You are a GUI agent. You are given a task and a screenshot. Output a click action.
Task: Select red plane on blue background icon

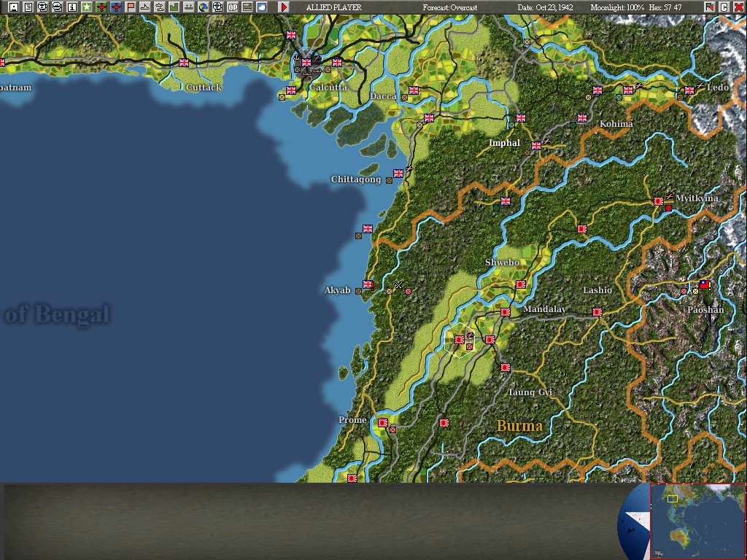tap(116, 7)
